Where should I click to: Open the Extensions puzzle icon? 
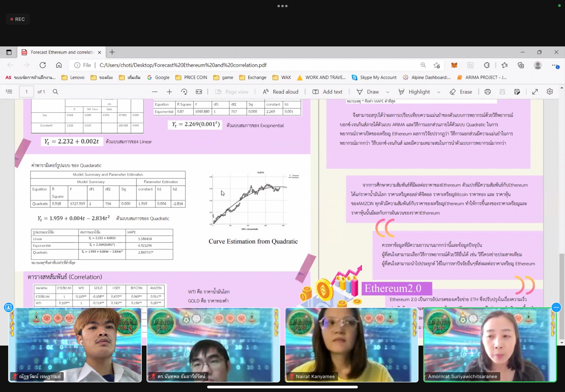(487, 65)
